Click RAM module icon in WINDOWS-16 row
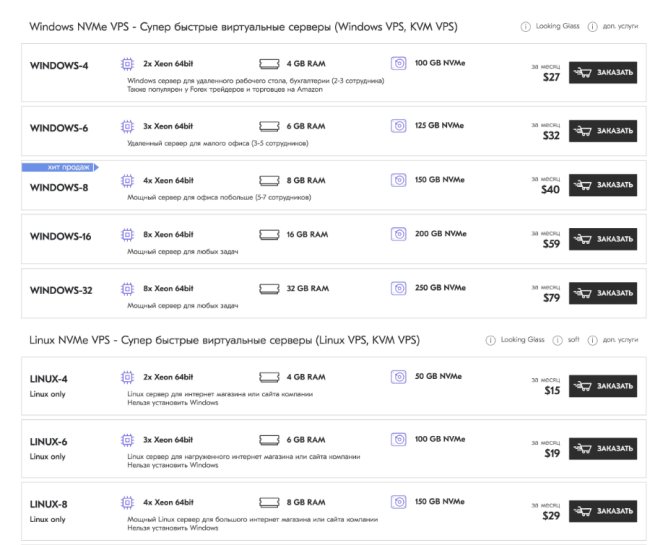This screenshot has height=545, width=650. pos(269,235)
